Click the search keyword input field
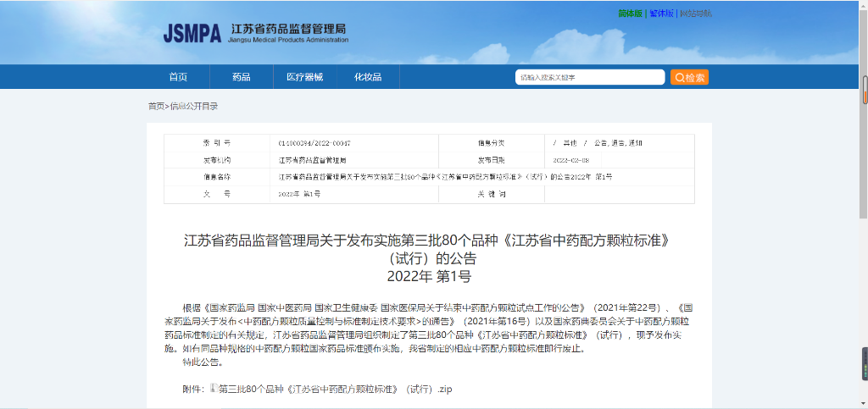Viewport: 868px width, 409px height. pos(590,77)
